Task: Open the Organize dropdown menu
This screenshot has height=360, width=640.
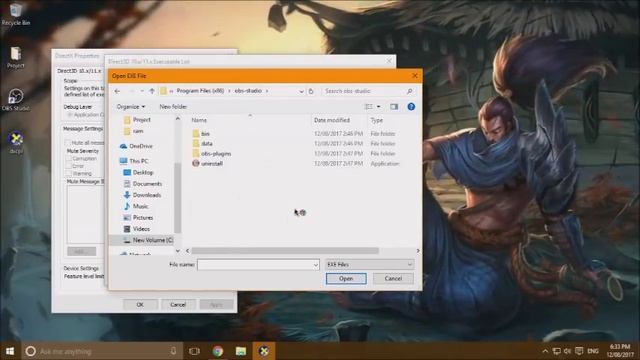Action: coord(131,107)
